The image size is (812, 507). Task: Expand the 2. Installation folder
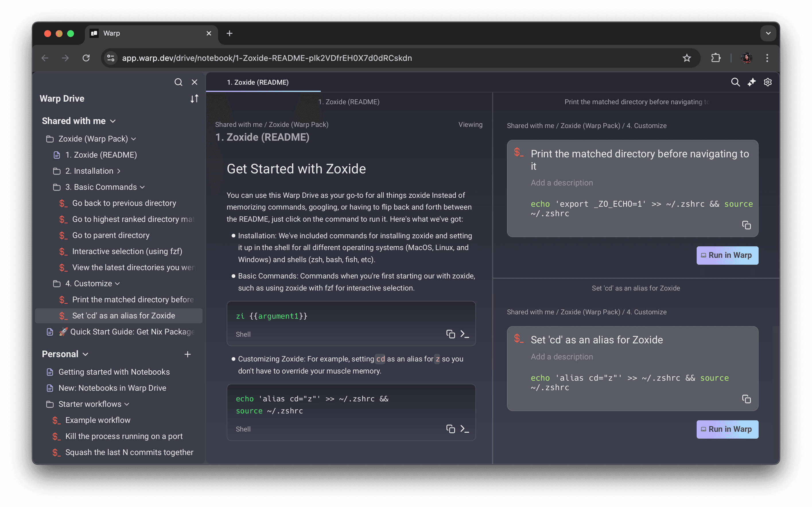point(119,171)
